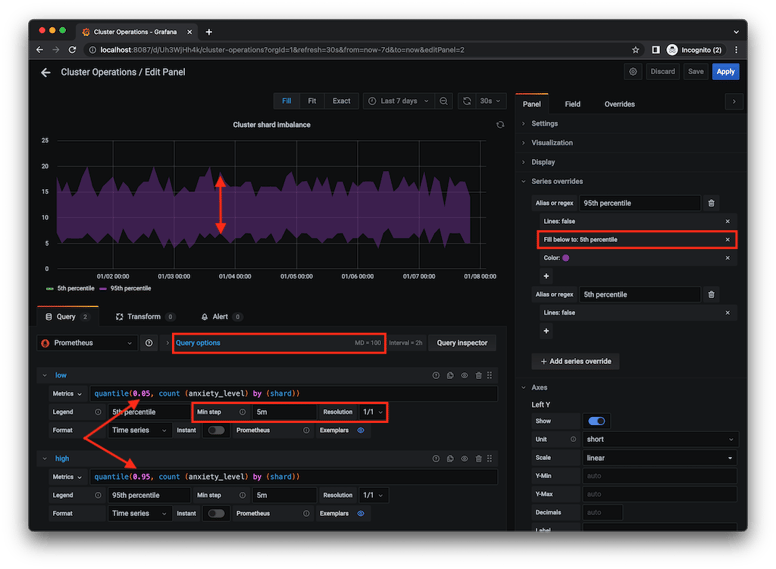
Task: Open the data source help icon
Action: (150, 343)
